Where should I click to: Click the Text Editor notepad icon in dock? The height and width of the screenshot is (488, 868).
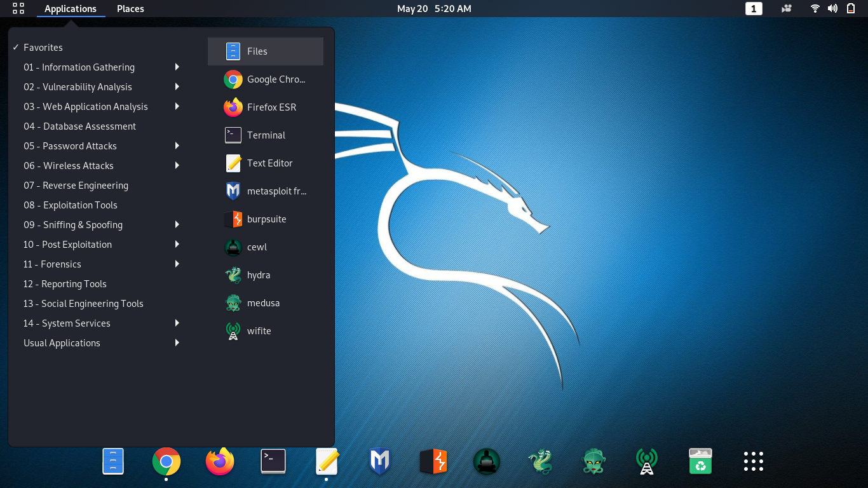pyautogui.click(x=327, y=461)
